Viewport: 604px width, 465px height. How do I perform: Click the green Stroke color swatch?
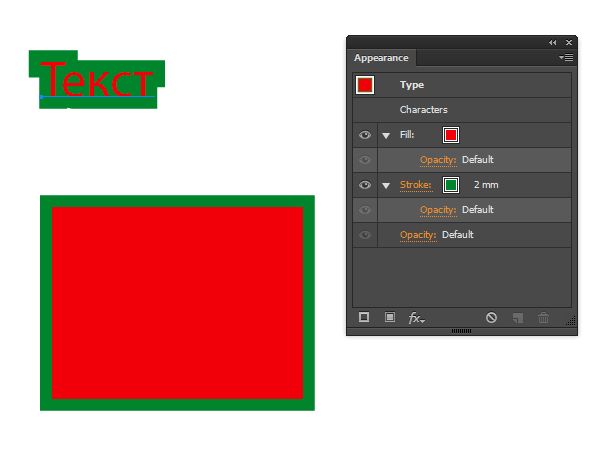[451, 185]
